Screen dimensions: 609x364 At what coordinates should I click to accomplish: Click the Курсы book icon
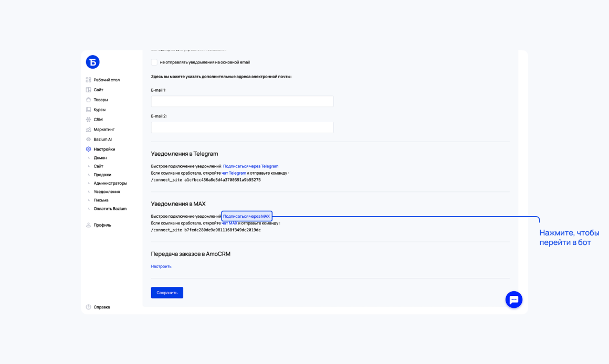coord(89,110)
